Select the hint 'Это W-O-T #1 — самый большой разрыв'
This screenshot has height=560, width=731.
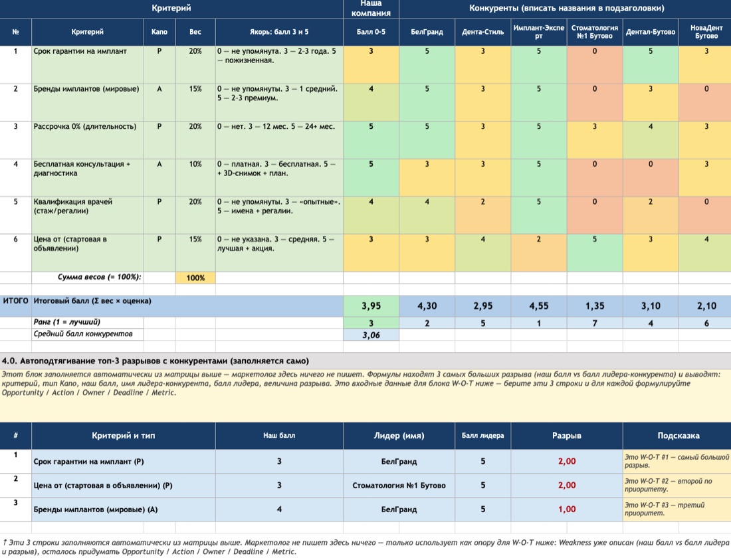[677, 462]
